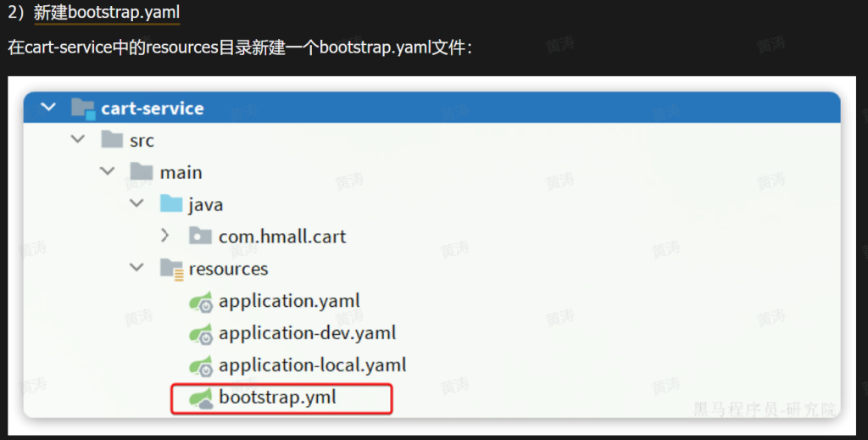Image resolution: width=868 pixels, height=440 pixels.
Task: Collapse the java folder chevron
Action: click(x=136, y=204)
